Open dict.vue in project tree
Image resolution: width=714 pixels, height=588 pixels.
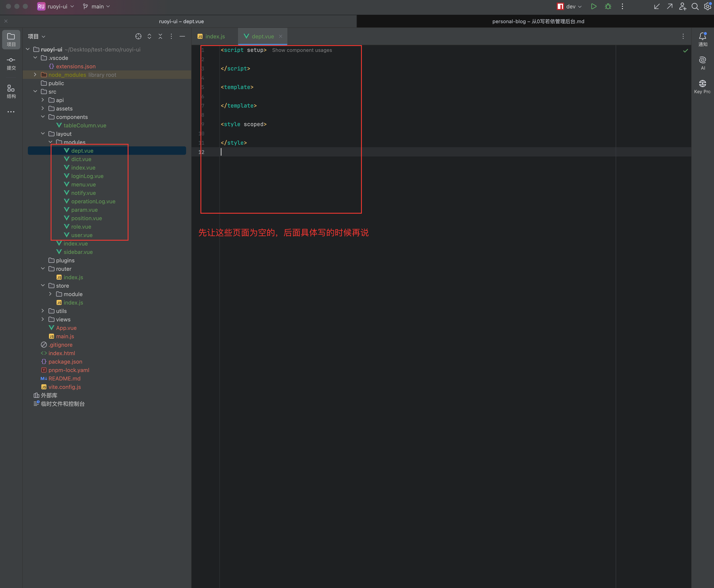(x=81, y=159)
